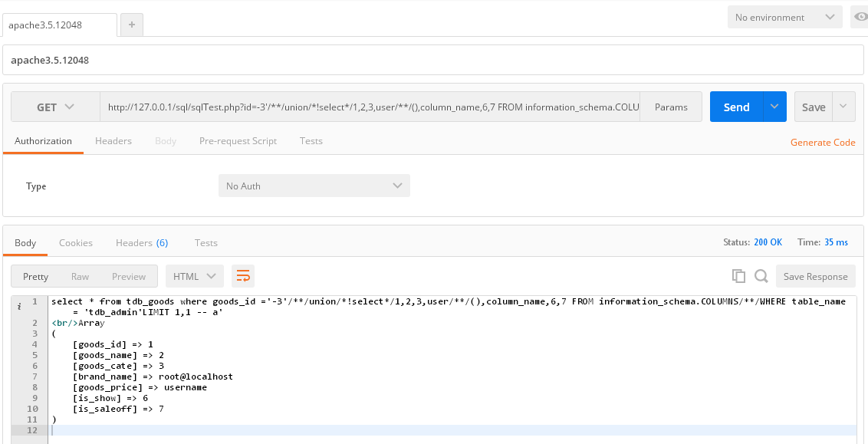Image resolution: width=868 pixels, height=444 pixels.
Task: Click the Generate Code link
Action: pyautogui.click(x=823, y=143)
